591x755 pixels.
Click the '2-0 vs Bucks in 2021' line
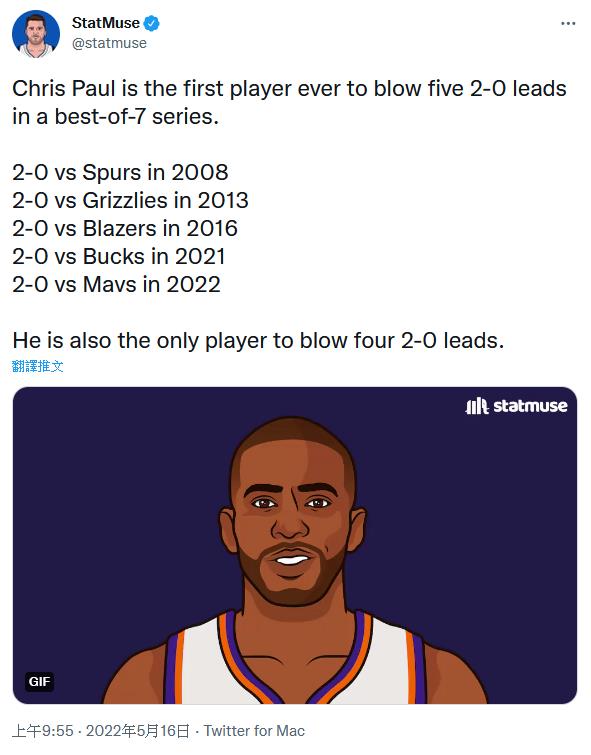click(x=118, y=256)
